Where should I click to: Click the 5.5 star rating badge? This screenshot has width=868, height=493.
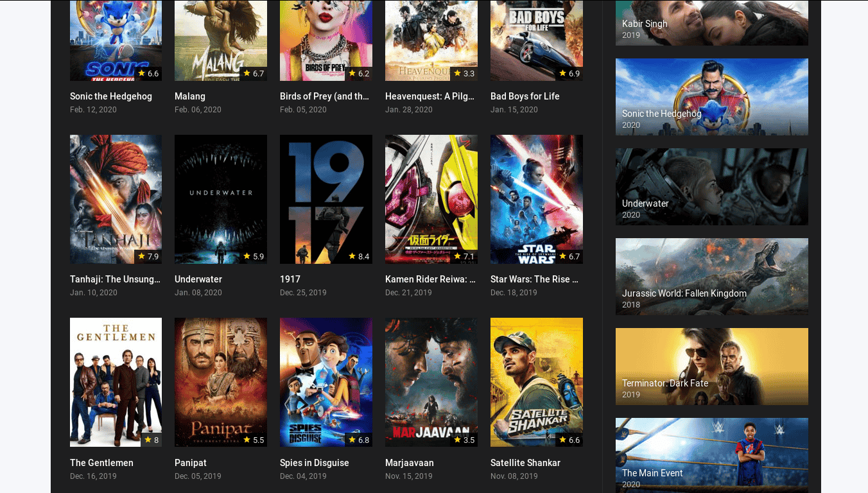(x=254, y=440)
